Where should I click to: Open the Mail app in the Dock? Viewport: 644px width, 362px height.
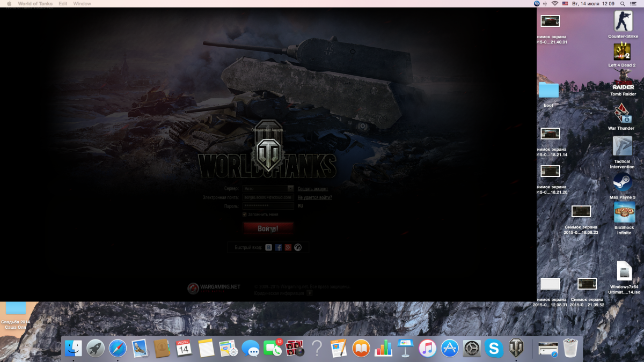[x=140, y=348]
